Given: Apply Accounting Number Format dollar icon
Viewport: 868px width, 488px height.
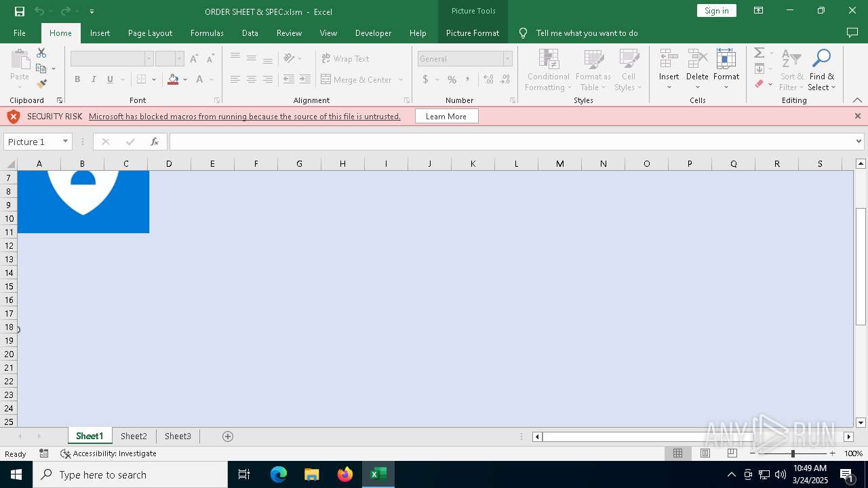Looking at the screenshot, I should (426, 79).
